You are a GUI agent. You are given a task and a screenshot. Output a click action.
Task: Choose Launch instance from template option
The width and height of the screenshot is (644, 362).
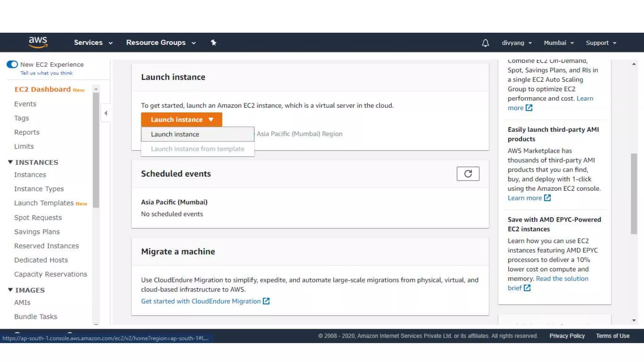click(x=197, y=149)
